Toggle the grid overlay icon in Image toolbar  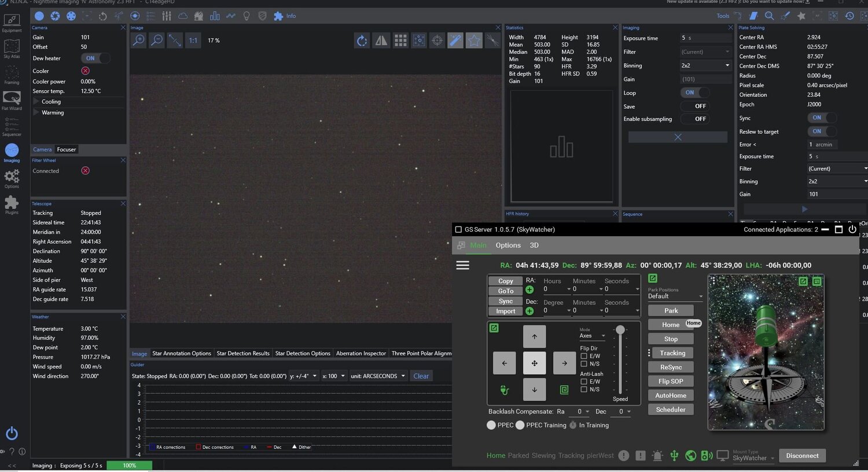click(x=400, y=41)
